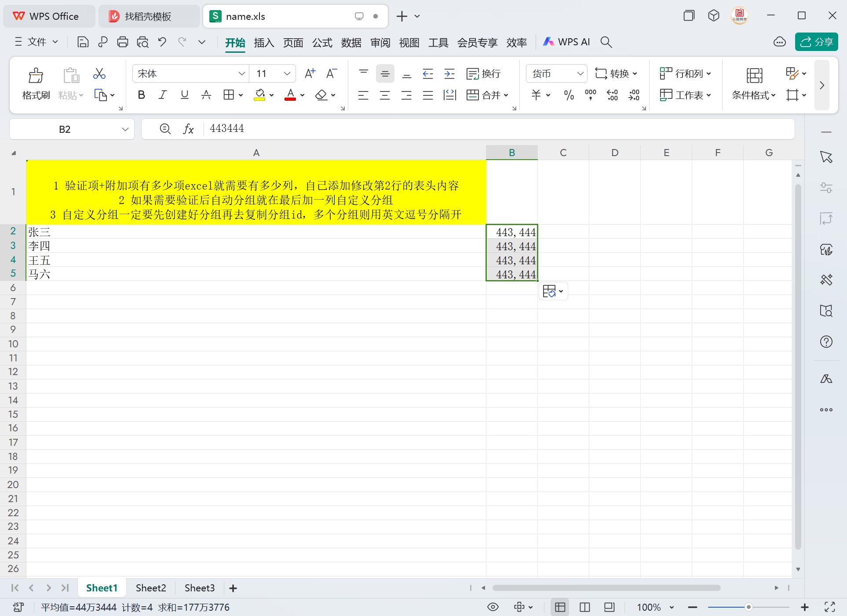Viewport: 847px width, 616px height.
Task: Click the percent style icon
Action: (x=569, y=95)
